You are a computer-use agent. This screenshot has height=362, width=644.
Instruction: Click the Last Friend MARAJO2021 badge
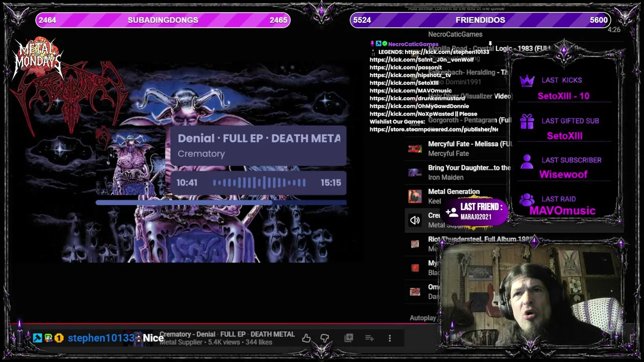pos(474,211)
